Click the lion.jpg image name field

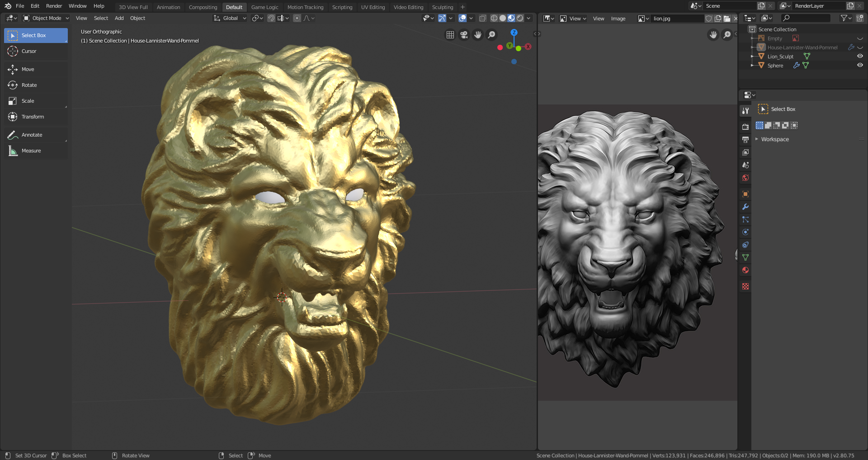pos(678,19)
